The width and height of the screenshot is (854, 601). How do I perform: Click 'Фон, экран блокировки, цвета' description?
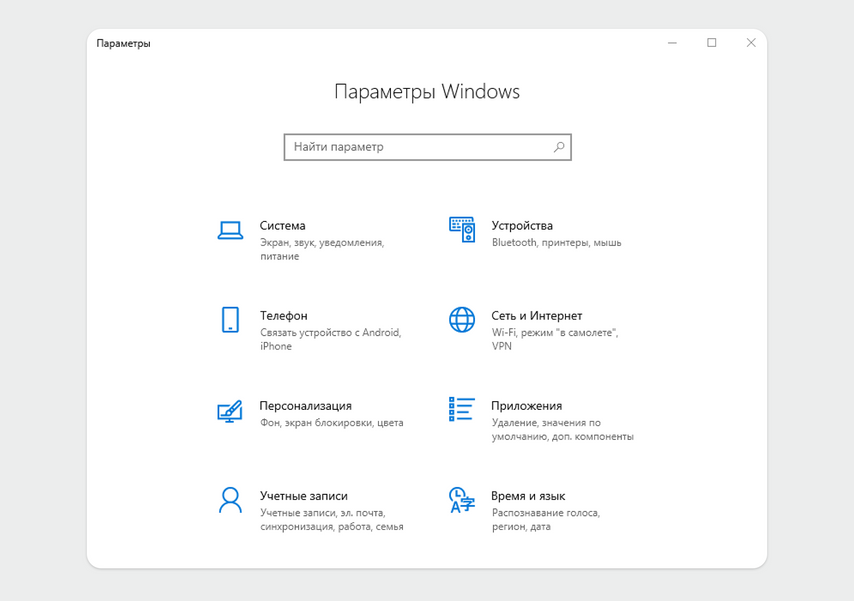[x=332, y=423]
